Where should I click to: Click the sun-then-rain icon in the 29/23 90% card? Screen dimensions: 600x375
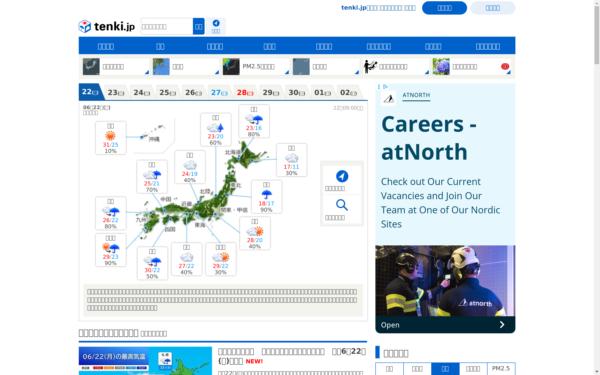pos(111,248)
